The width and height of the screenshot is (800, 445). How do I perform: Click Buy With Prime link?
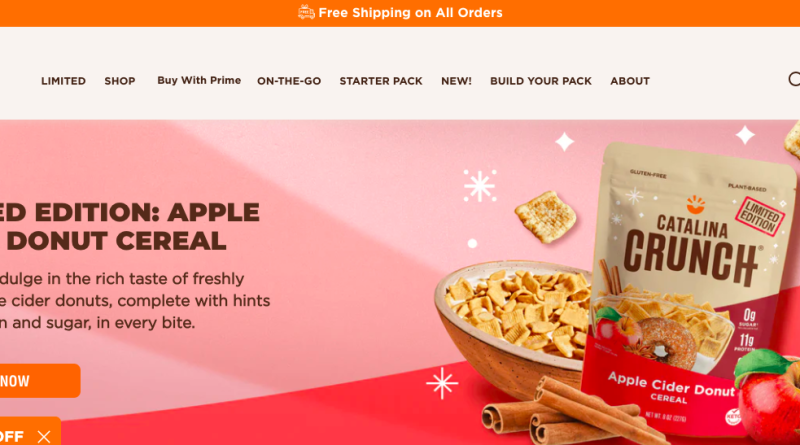click(199, 80)
